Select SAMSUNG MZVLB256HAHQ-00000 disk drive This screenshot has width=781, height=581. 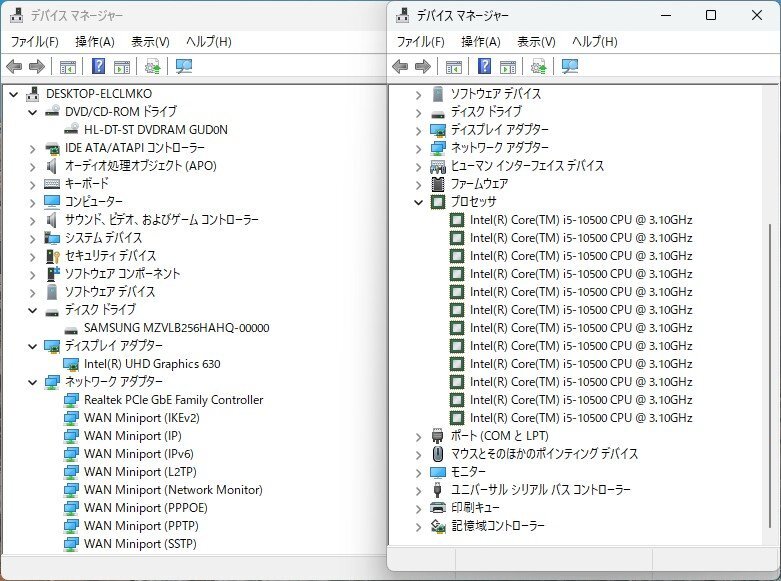point(176,328)
